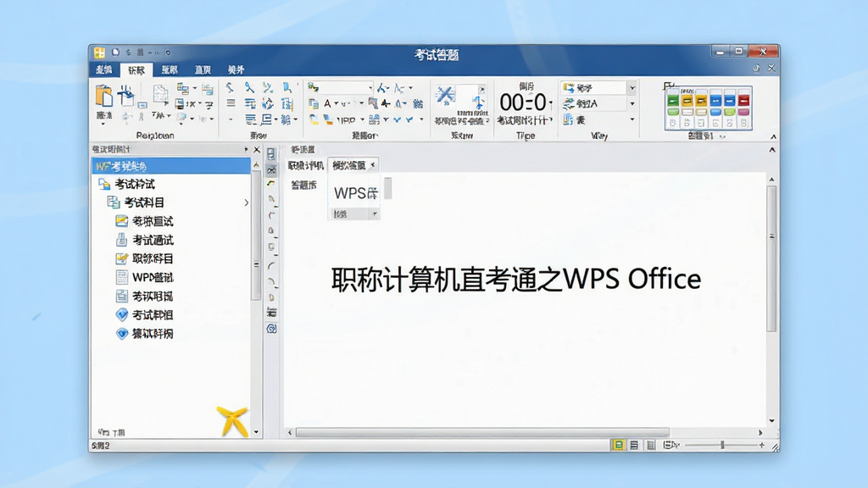This screenshot has height=488, width=868.
Task: Click the horizontal scrollbar right arrow
Action: pyautogui.click(x=760, y=432)
